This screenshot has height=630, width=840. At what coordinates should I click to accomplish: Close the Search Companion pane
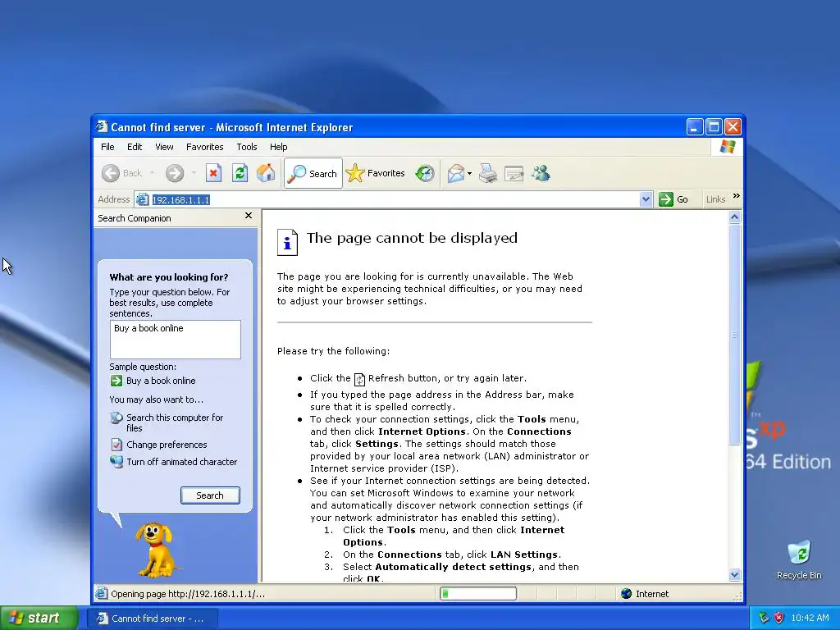click(x=248, y=216)
